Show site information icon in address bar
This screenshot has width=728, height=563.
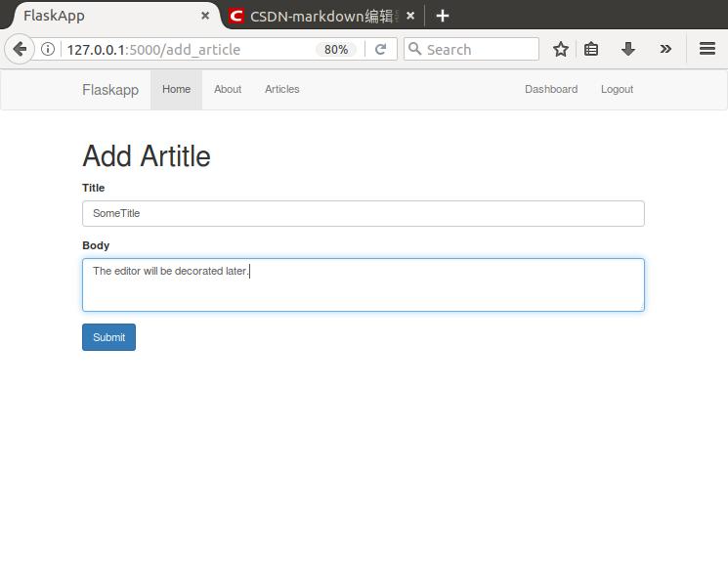47,49
